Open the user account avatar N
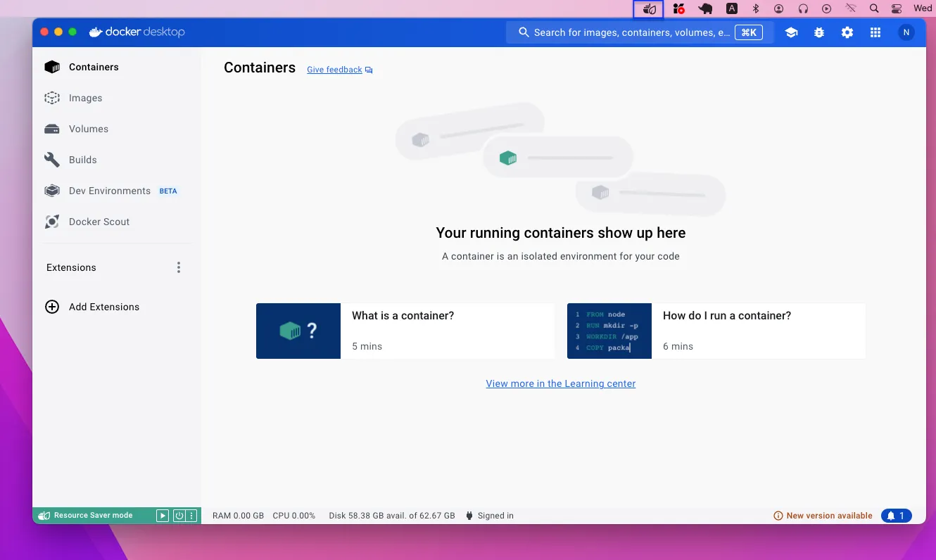This screenshot has height=560, width=936. pyautogui.click(x=906, y=32)
